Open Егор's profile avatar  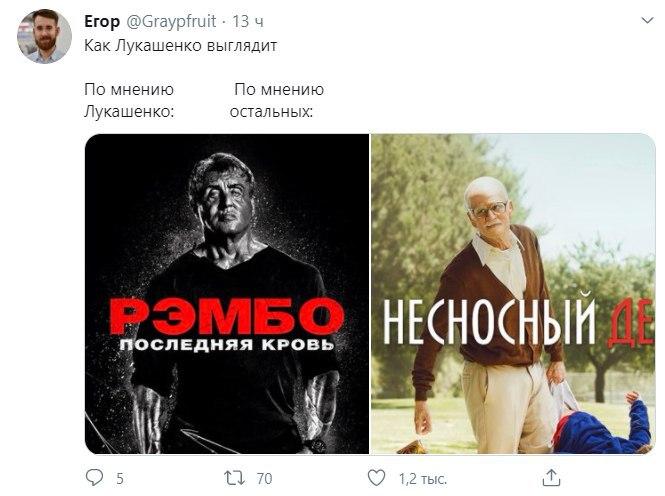coord(44,36)
